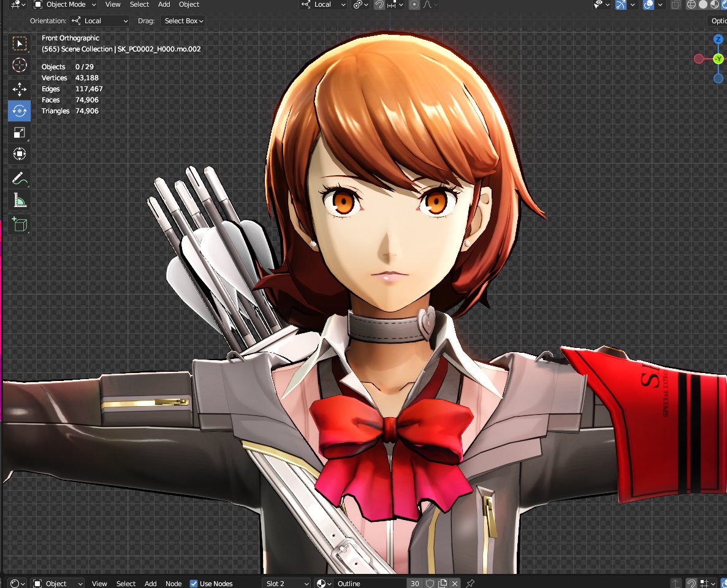
Task: Open the snapping options dropdown
Action: coord(395,5)
